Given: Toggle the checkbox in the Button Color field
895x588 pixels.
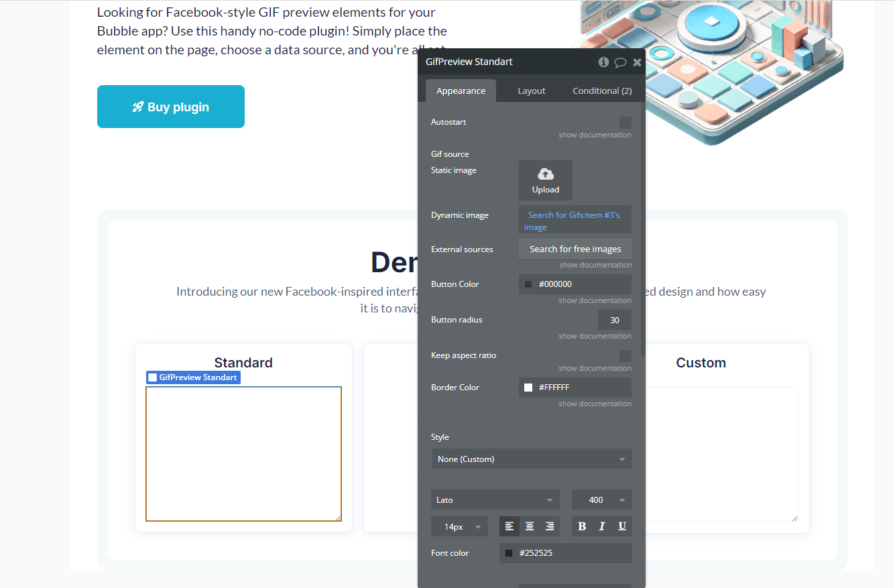Looking at the screenshot, I should (528, 284).
